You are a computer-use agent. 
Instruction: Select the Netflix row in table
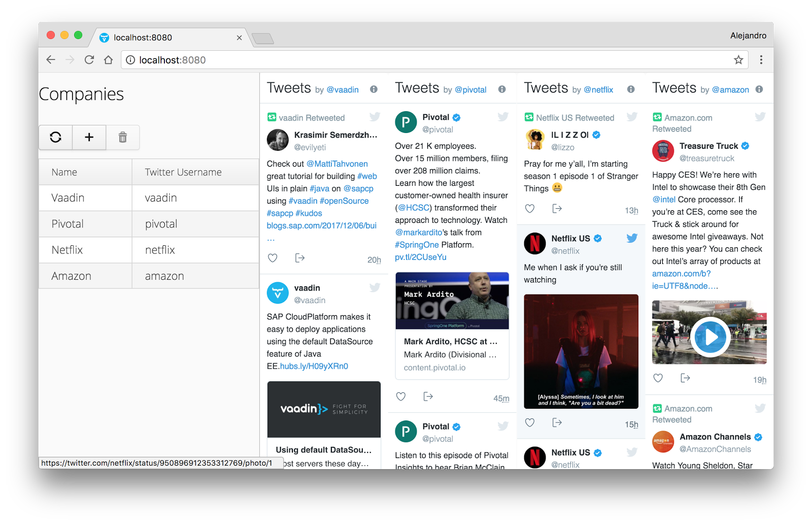tap(148, 250)
